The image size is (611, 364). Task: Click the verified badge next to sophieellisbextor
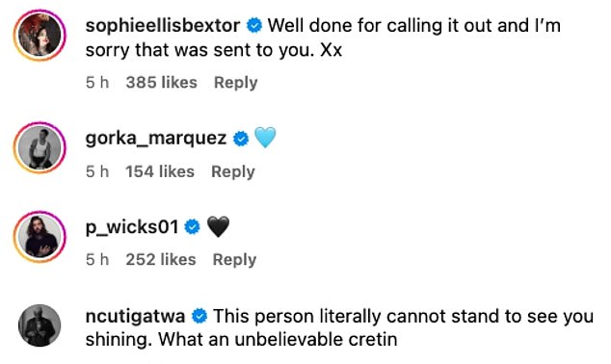click(x=254, y=26)
